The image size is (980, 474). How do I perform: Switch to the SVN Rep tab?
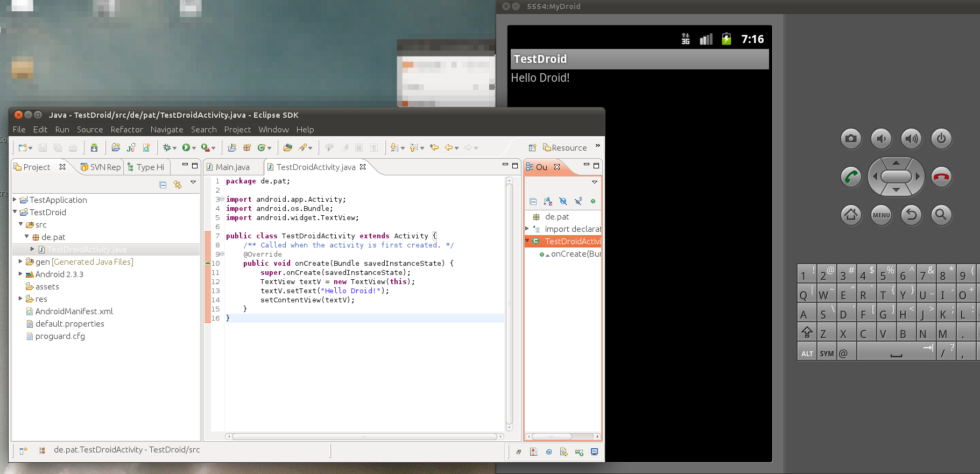101,167
